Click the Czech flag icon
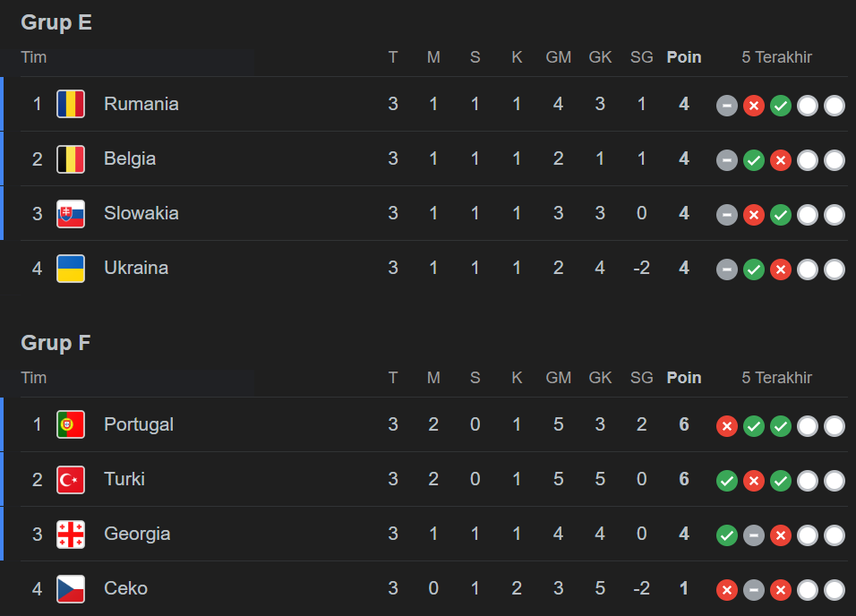The height and width of the screenshot is (616, 856). tap(71, 588)
